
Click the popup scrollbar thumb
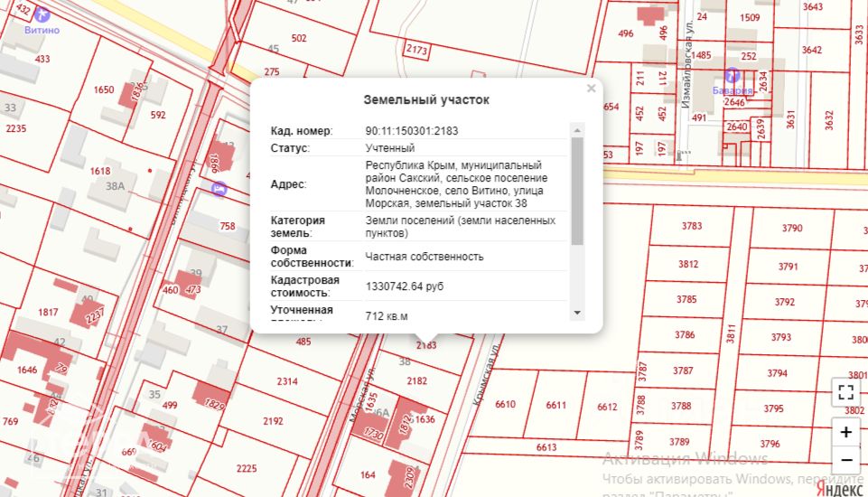pyautogui.click(x=577, y=192)
